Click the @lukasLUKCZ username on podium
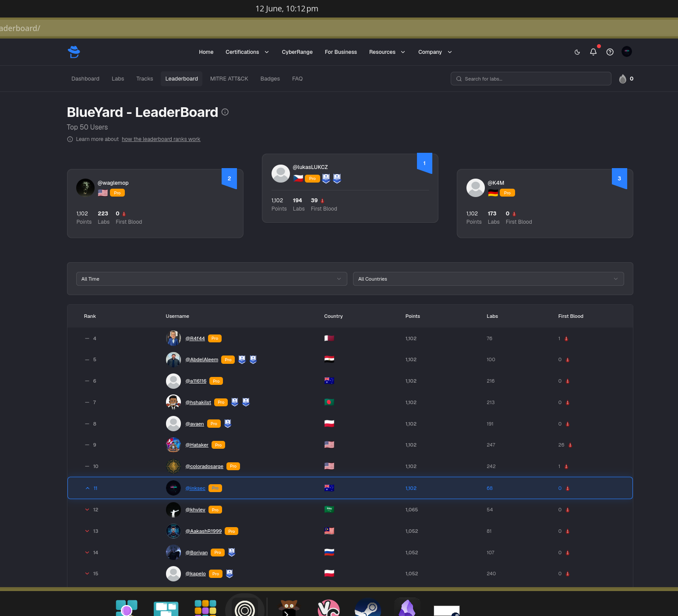The width and height of the screenshot is (678, 616). click(310, 167)
